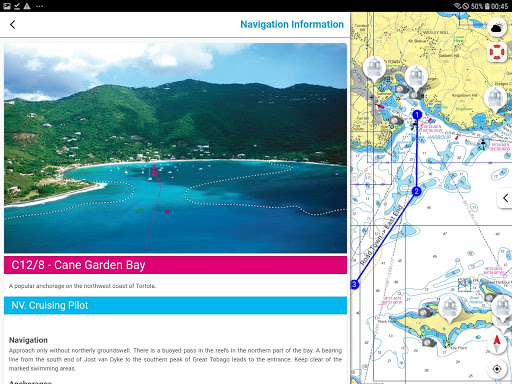Tap the Cane Garden Bay aerial photo
This screenshot has width=512, height=384.
175,148
